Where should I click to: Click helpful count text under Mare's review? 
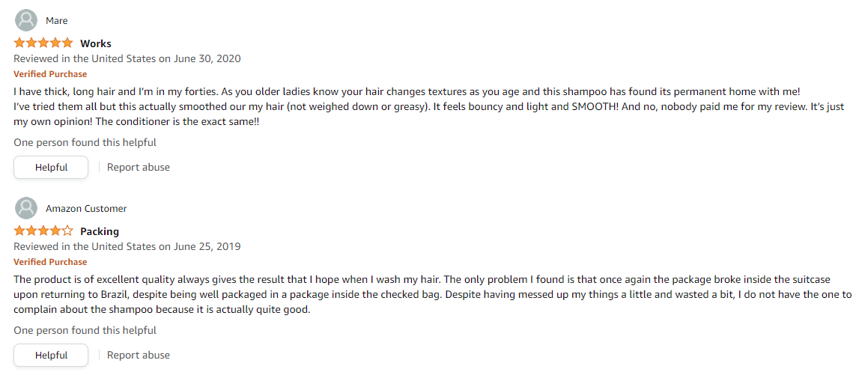click(x=85, y=142)
